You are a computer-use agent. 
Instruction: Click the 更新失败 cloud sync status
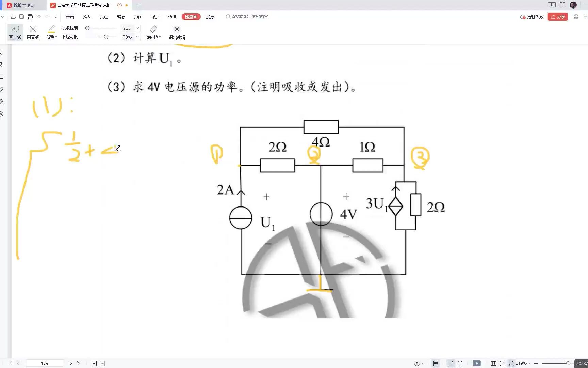[x=532, y=17]
